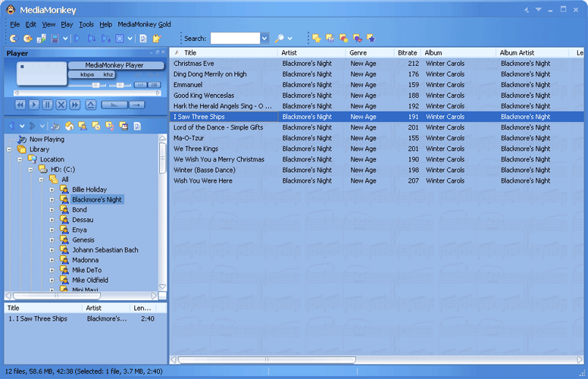Click the magnifying glass search icon

point(279,38)
